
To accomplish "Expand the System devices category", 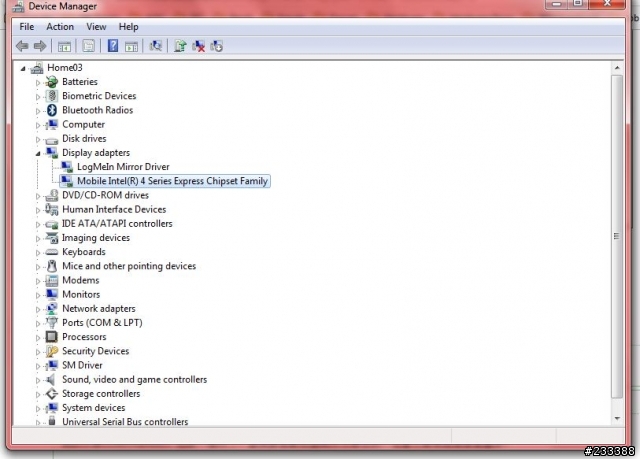I will 38,409.
